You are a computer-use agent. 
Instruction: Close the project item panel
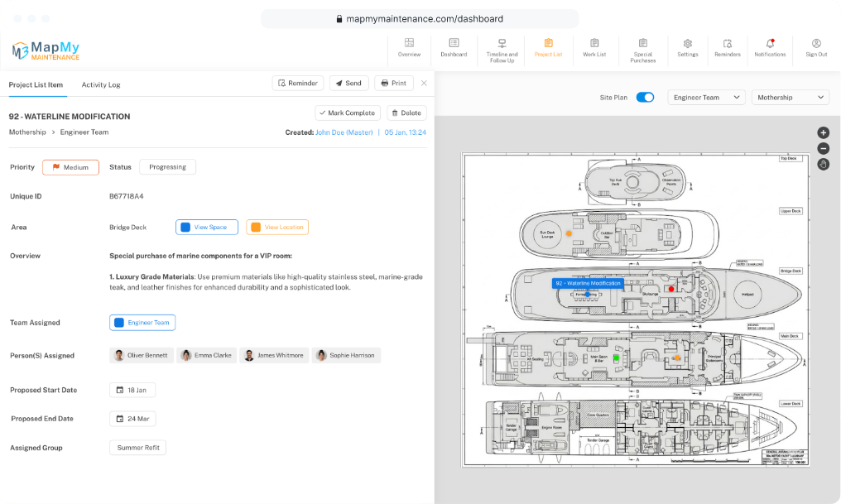pyautogui.click(x=424, y=83)
